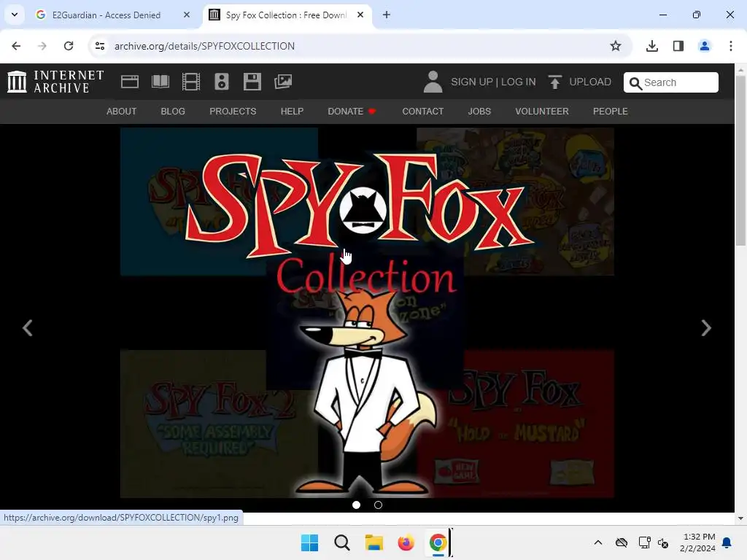Click the Spy Fox Collection image
This screenshot has height=560, width=747.
click(x=367, y=312)
